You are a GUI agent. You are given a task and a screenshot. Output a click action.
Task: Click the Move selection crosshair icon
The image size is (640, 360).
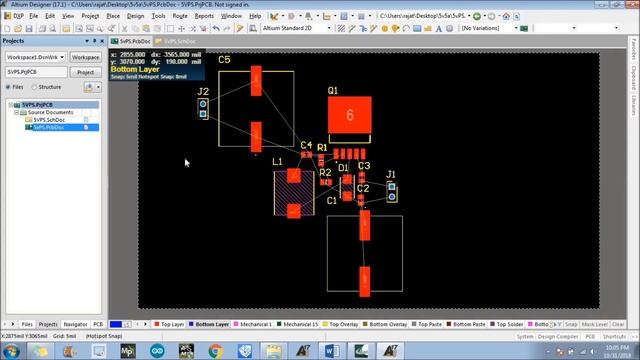pos(181,29)
